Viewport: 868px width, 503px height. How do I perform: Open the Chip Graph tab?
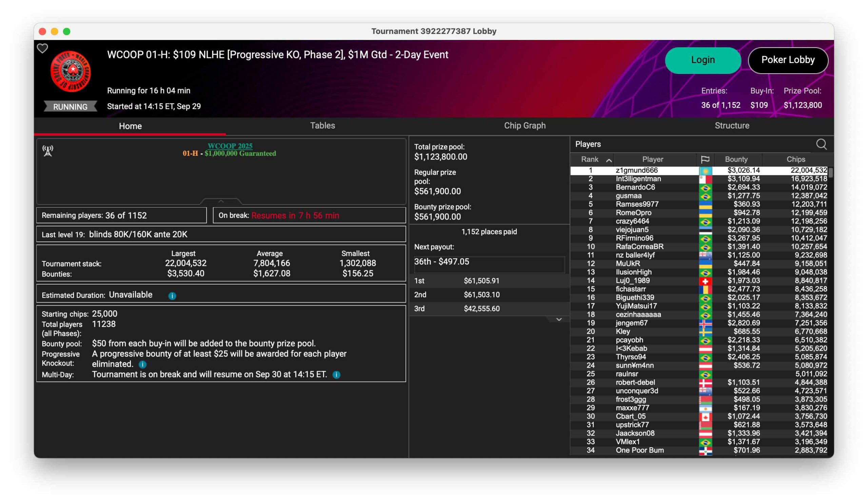[x=525, y=125]
